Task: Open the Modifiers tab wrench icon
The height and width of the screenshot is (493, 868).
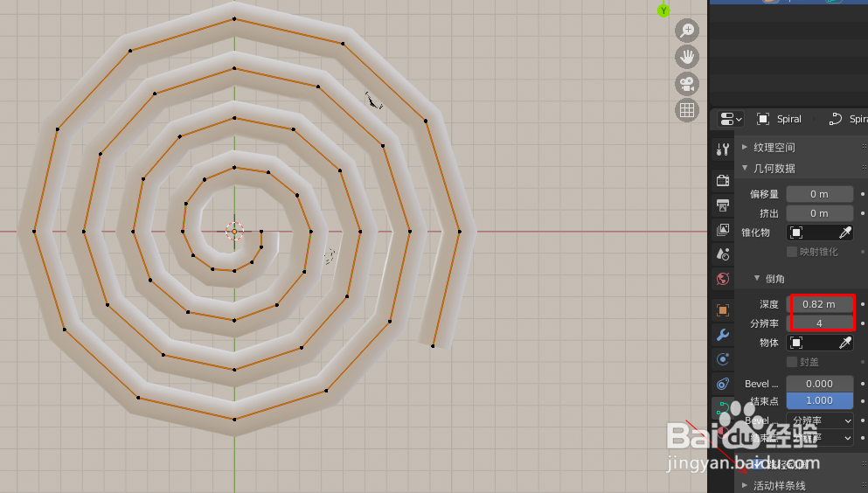Action: click(x=722, y=335)
